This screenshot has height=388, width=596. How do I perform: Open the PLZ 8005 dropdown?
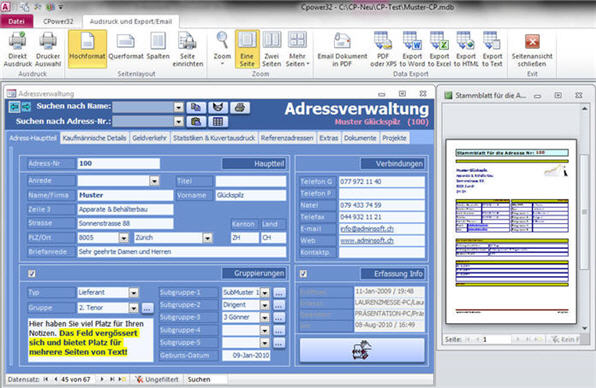(x=124, y=238)
